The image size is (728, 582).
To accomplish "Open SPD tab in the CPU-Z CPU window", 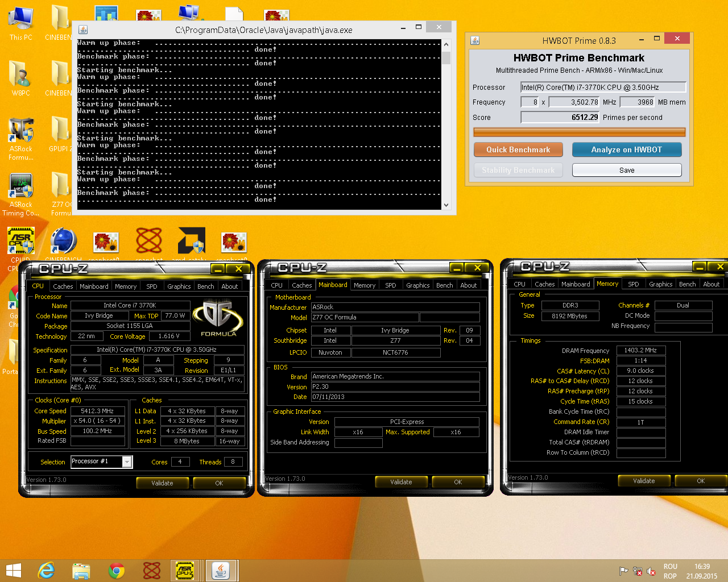I will (x=152, y=286).
